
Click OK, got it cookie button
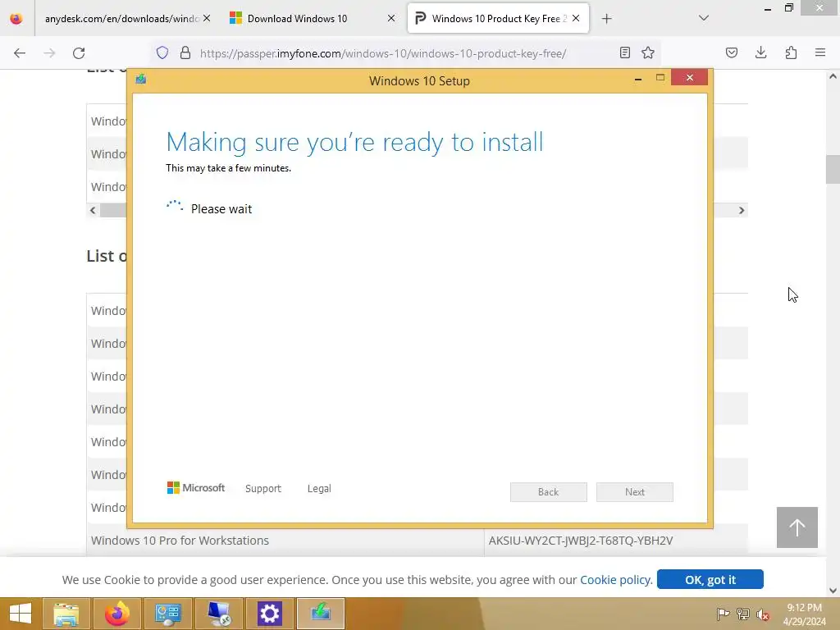[x=710, y=580]
